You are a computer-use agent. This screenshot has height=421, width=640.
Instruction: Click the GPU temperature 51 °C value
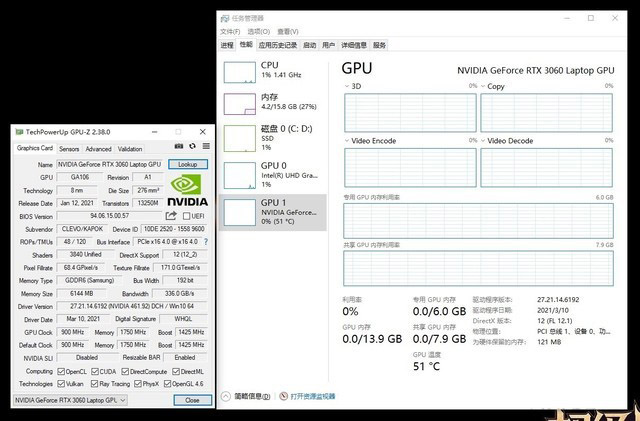click(x=427, y=366)
